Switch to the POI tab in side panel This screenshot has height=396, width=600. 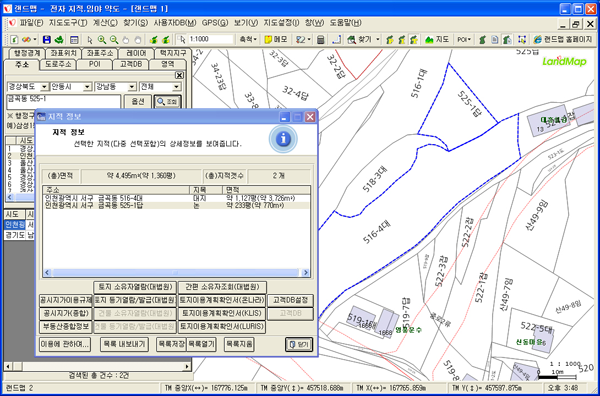point(95,64)
